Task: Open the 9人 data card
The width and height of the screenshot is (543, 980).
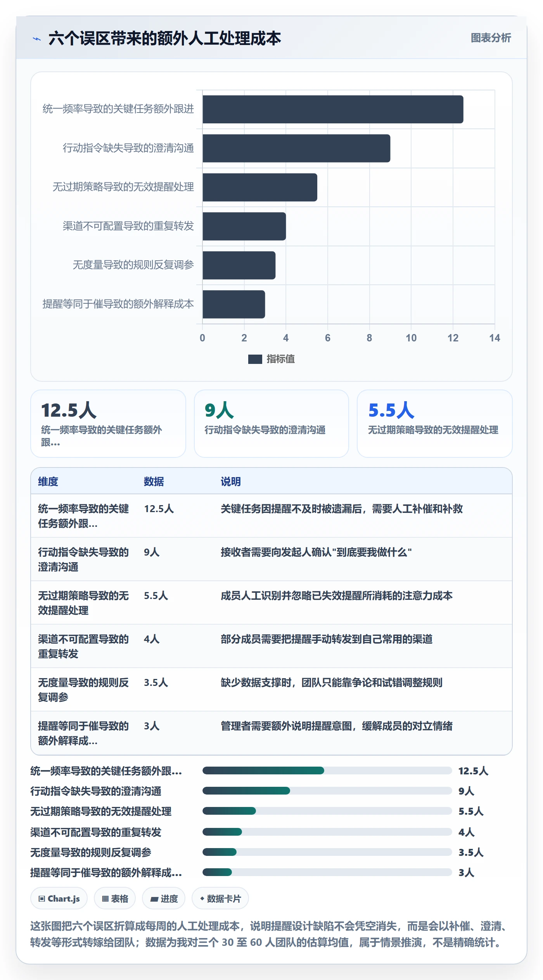Action: (271, 424)
